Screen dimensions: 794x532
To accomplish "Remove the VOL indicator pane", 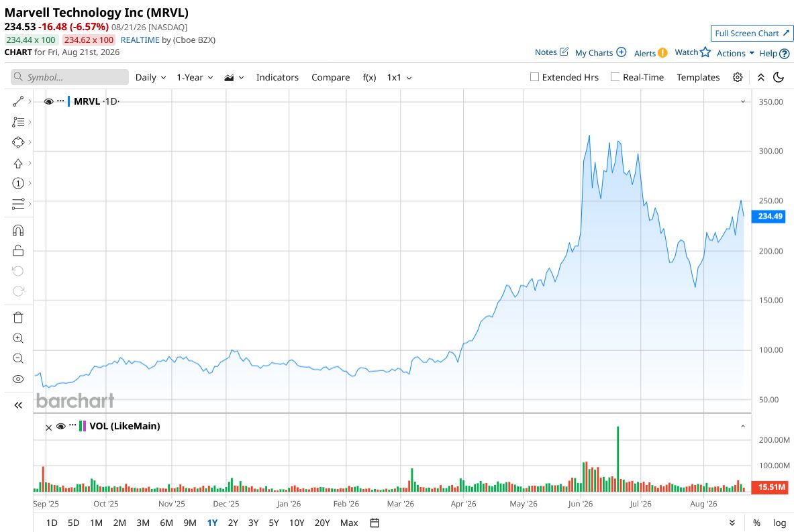I will click(x=48, y=428).
